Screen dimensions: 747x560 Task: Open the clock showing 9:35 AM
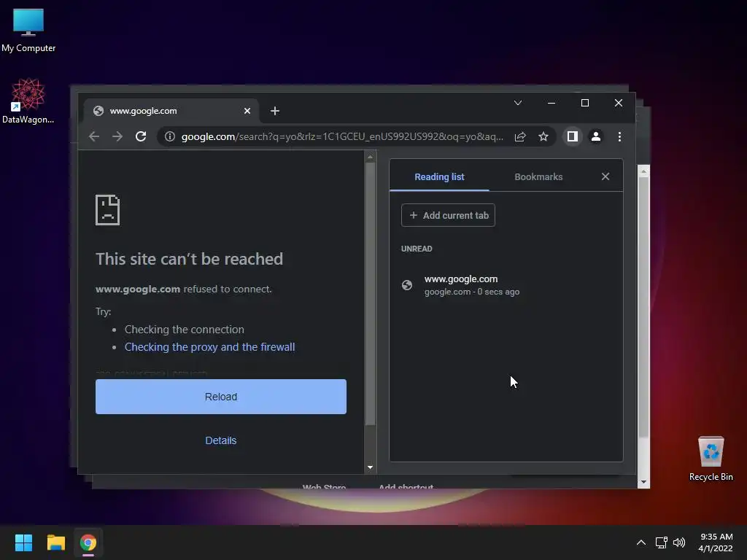coord(716,542)
